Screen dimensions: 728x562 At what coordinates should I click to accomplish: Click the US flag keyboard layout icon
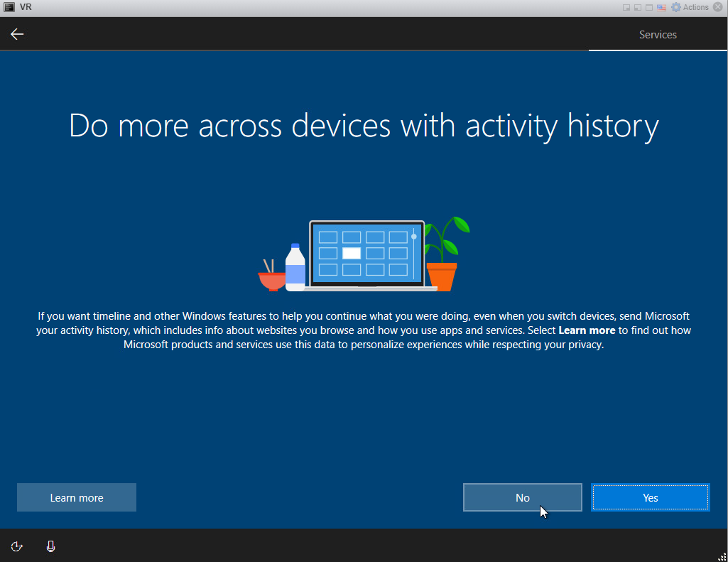pyautogui.click(x=662, y=7)
